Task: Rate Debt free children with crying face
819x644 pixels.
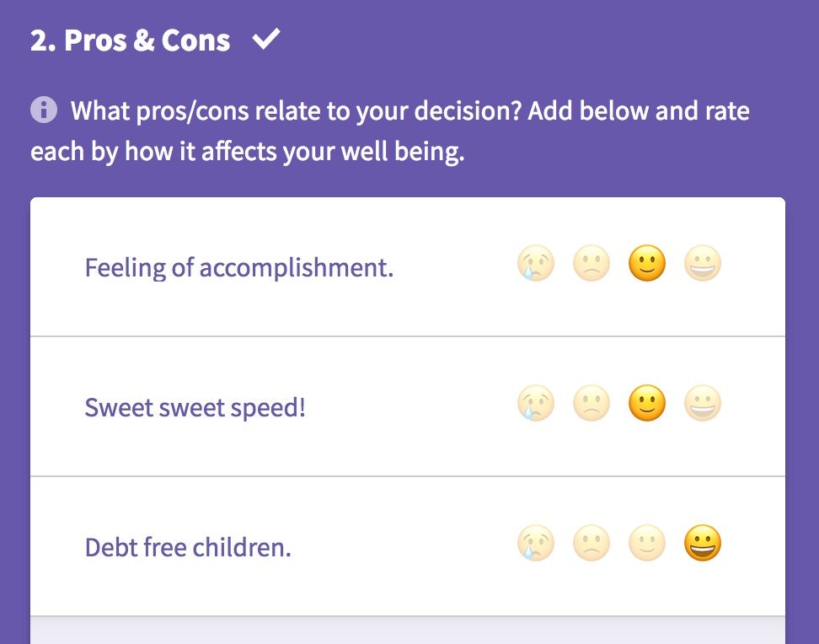Action: click(536, 545)
